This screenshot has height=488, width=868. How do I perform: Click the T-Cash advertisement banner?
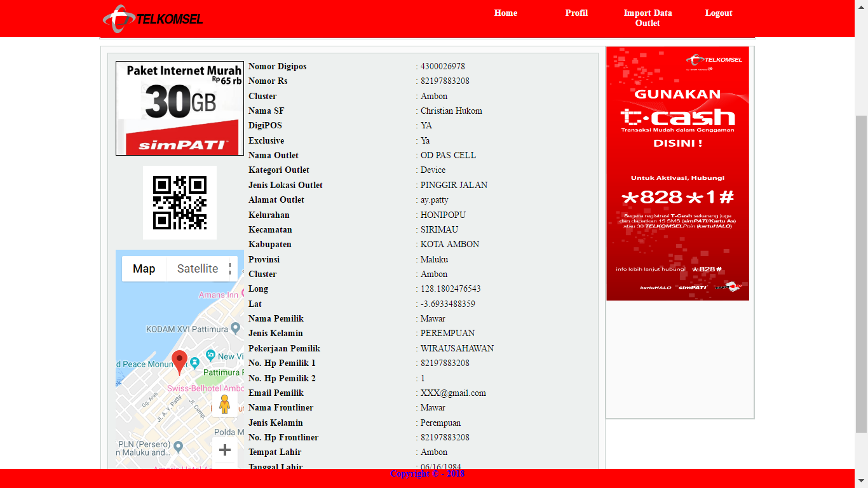coord(677,173)
